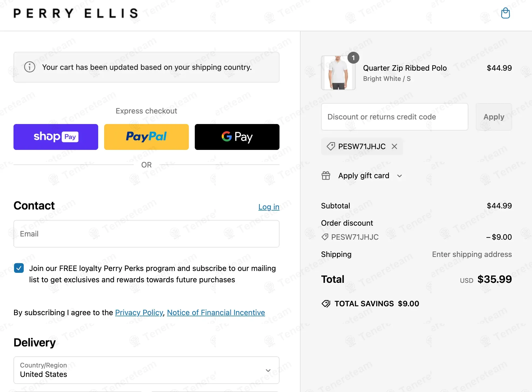Click the gift card icon

coord(326,176)
